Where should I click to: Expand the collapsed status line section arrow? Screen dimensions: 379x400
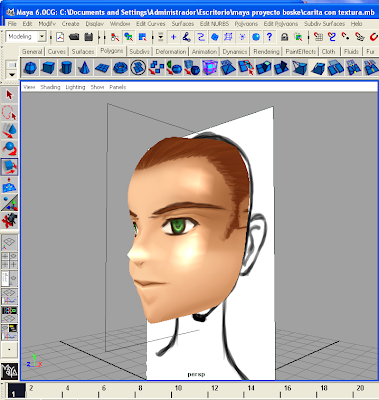100,37
